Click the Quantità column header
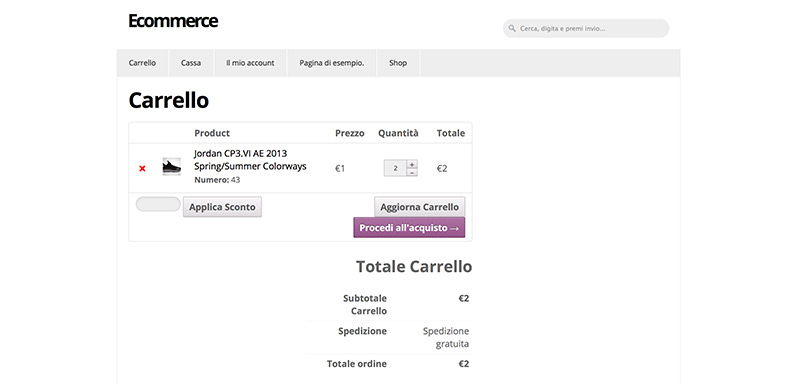 [x=398, y=133]
